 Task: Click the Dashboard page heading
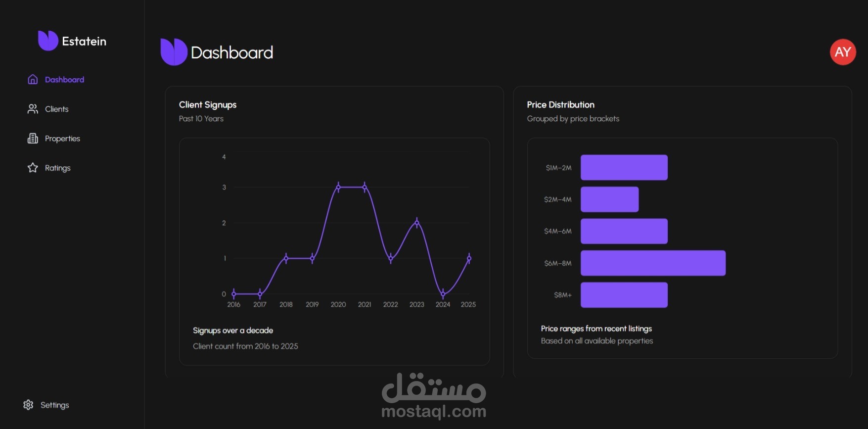click(232, 52)
